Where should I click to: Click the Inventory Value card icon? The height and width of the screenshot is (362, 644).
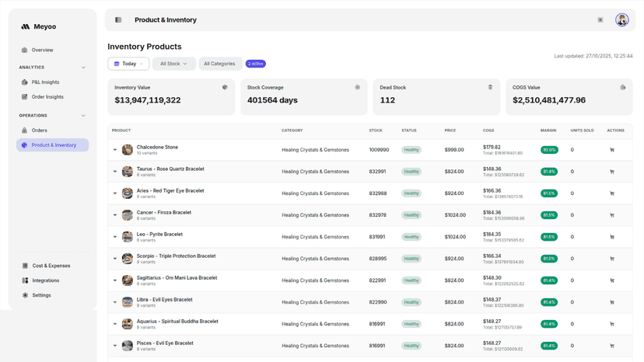tap(225, 88)
